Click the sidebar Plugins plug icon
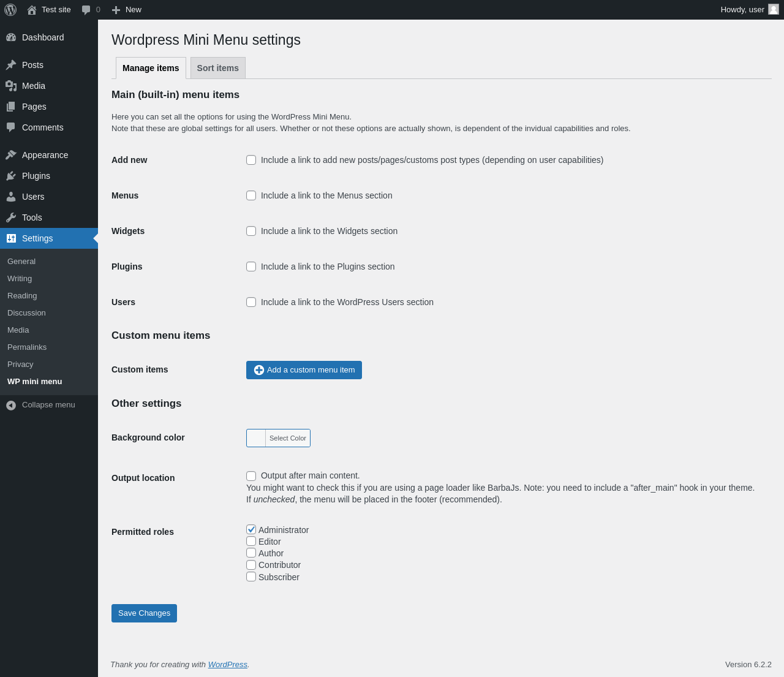Viewport: 784px width, 677px height. 11,176
